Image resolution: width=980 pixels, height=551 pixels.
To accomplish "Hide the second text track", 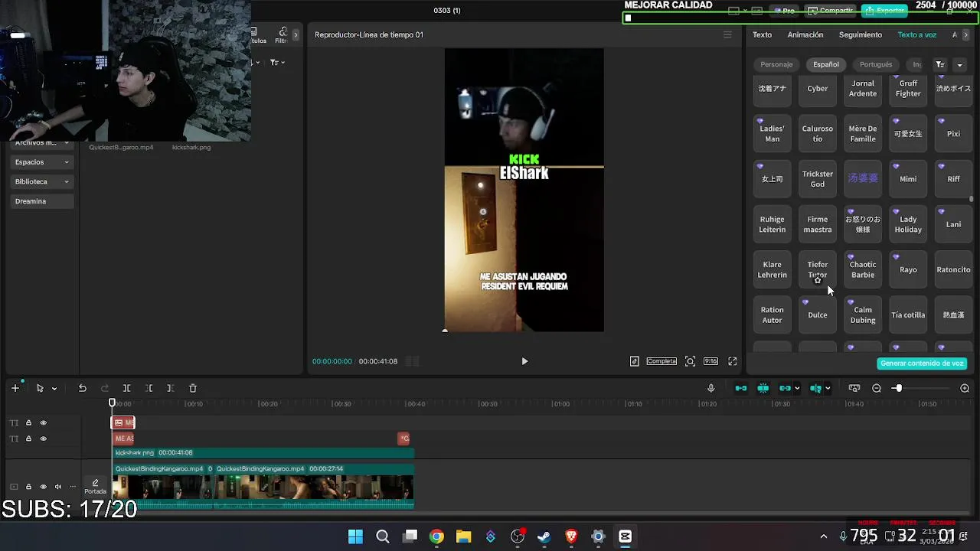I will pyautogui.click(x=43, y=439).
